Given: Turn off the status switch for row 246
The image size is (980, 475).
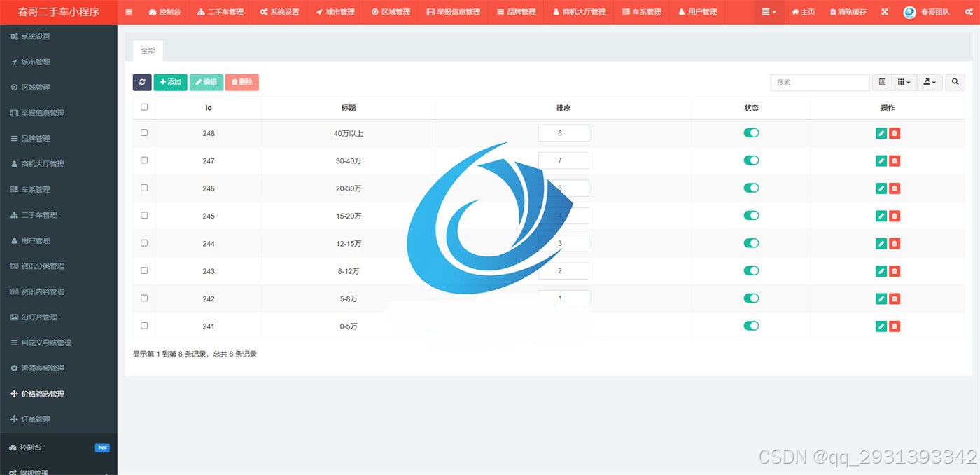Looking at the screenshot, I should click(x=751, y=188).
